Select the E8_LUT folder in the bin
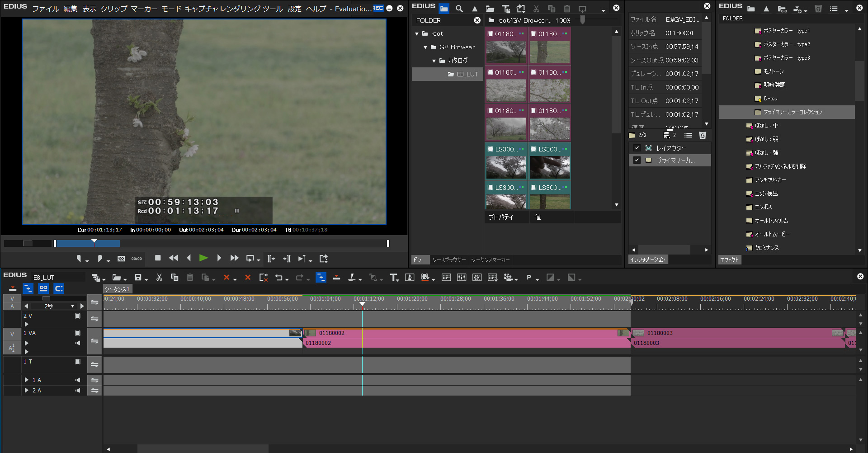 click(x=467, y=74)
